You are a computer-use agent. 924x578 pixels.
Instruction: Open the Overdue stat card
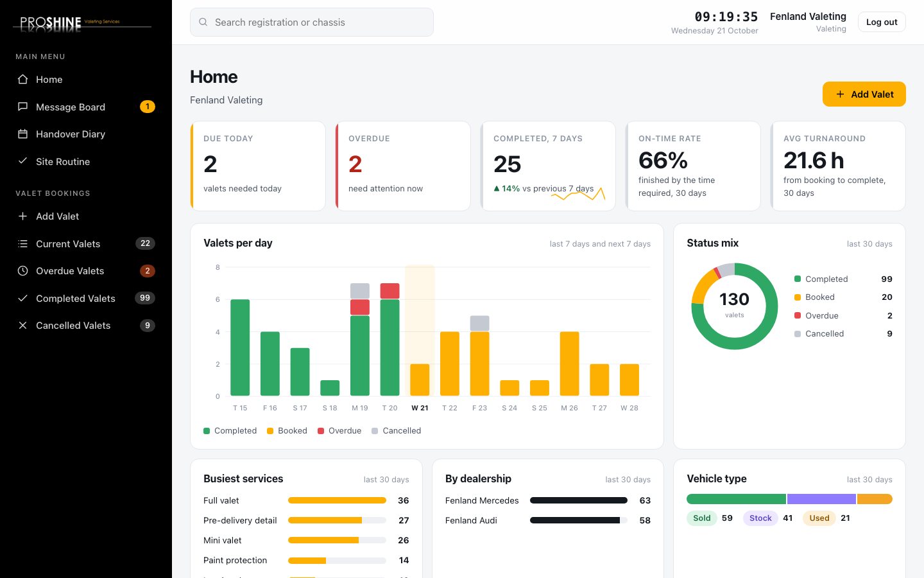[x=403, y=166]
